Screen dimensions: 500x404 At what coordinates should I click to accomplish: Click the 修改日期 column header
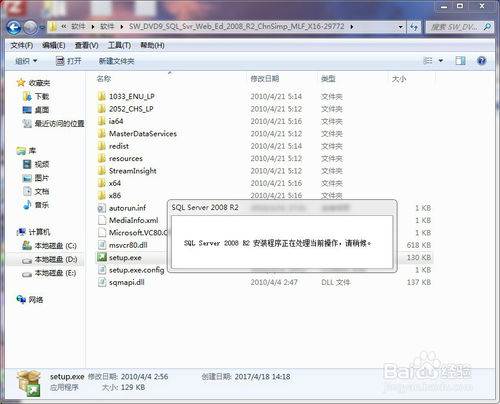265,79
